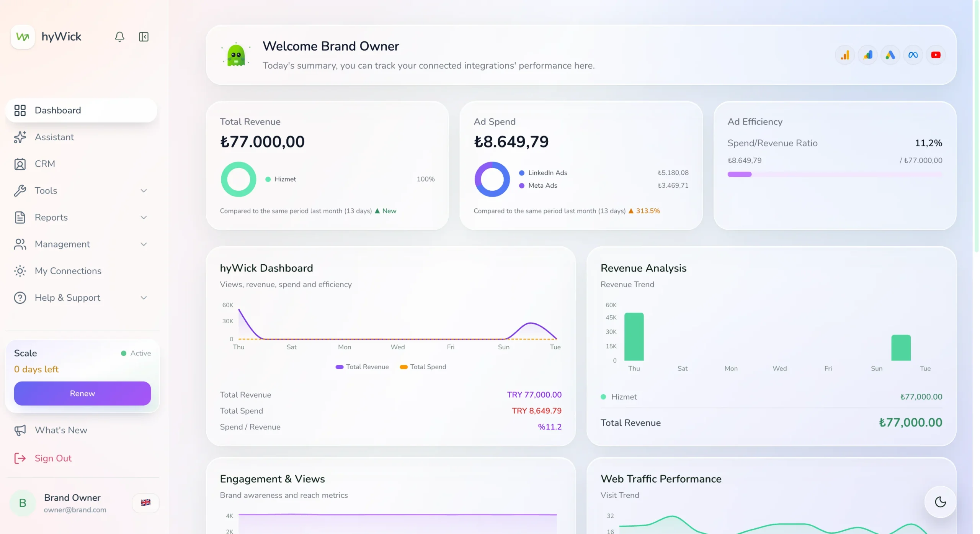Click the Brand Owner profile name
Screen dimensions: 980x534
point(72,498)
